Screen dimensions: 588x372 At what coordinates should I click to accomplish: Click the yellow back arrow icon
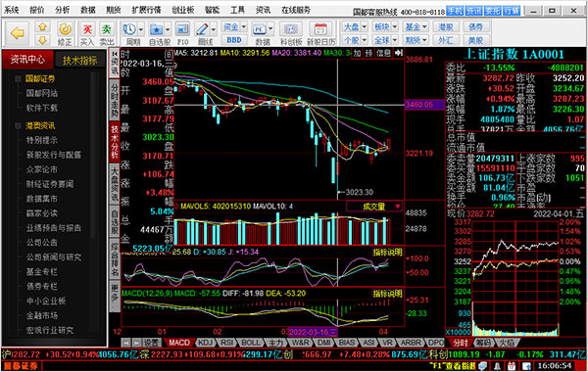coord(18,33)
